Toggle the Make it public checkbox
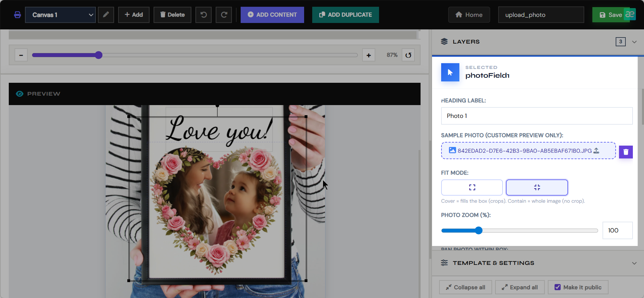 (558, 287)
